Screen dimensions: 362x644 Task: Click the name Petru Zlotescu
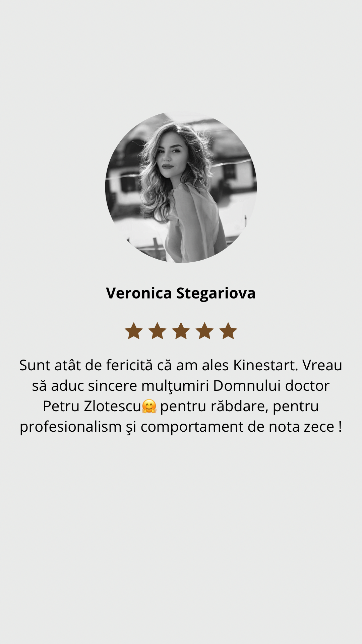click(92, 407)
